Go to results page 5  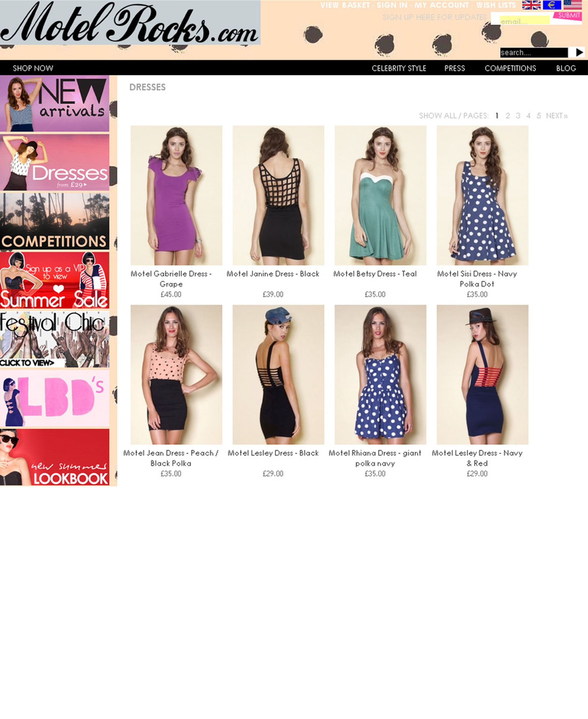[x=539, y=116]
